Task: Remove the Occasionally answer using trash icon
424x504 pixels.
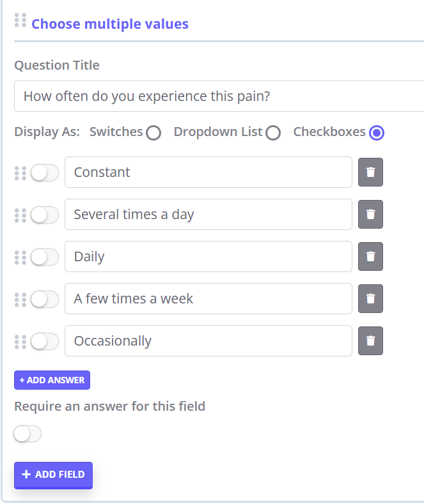Action: 370,340
